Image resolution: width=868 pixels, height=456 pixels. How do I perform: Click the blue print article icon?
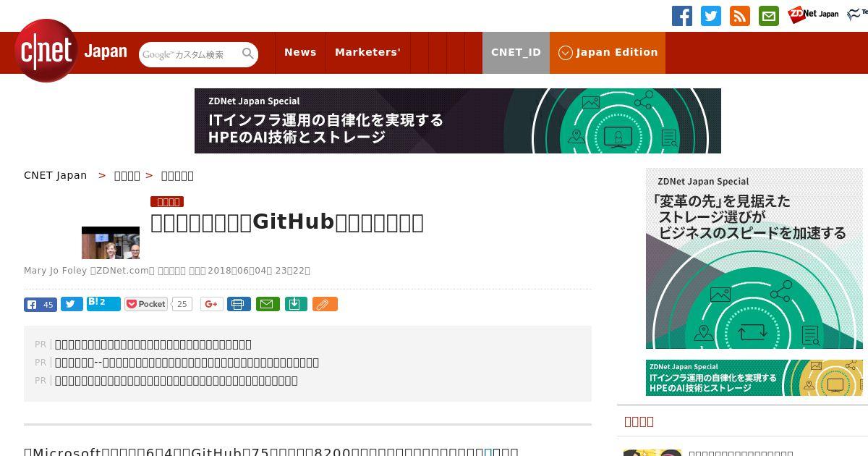pos(239,304)
